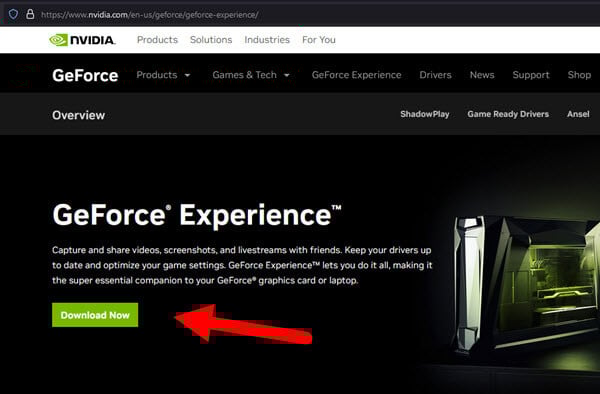Screen dimensions: 600x394
Task: Open the Support page
Action: tap(531, 75)
